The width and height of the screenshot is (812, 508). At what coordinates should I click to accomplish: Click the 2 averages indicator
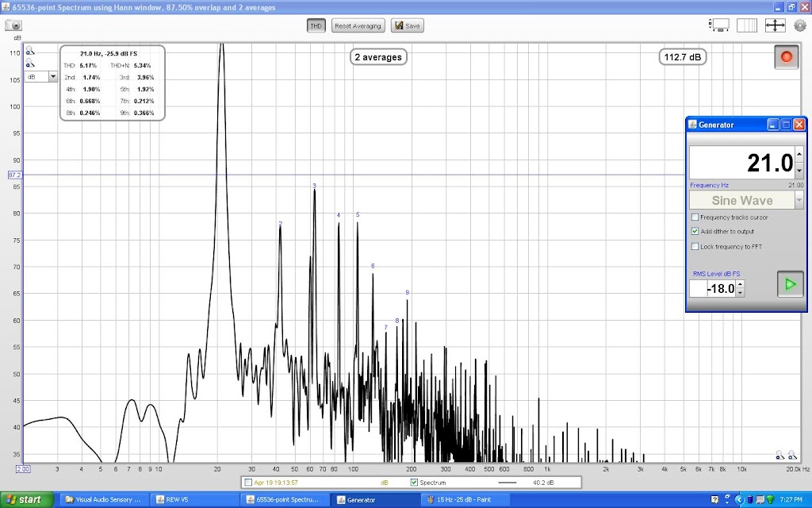(x=378, y=57)
